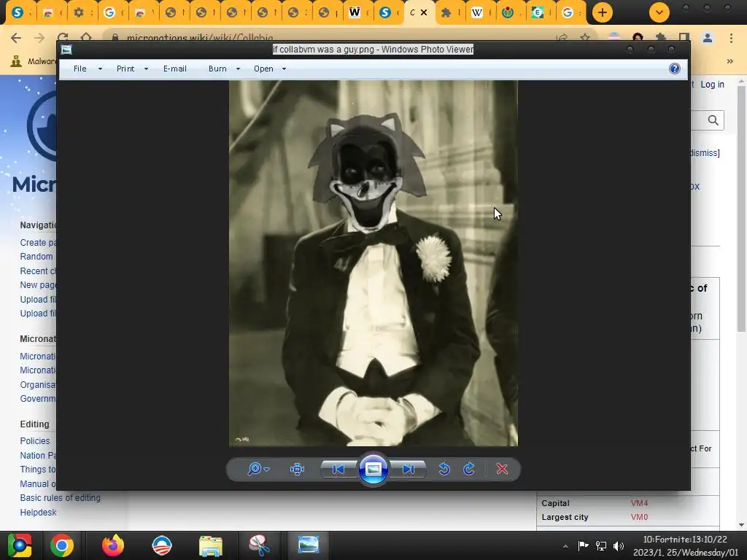Open Firefox from the taskbar

point(113,545)
